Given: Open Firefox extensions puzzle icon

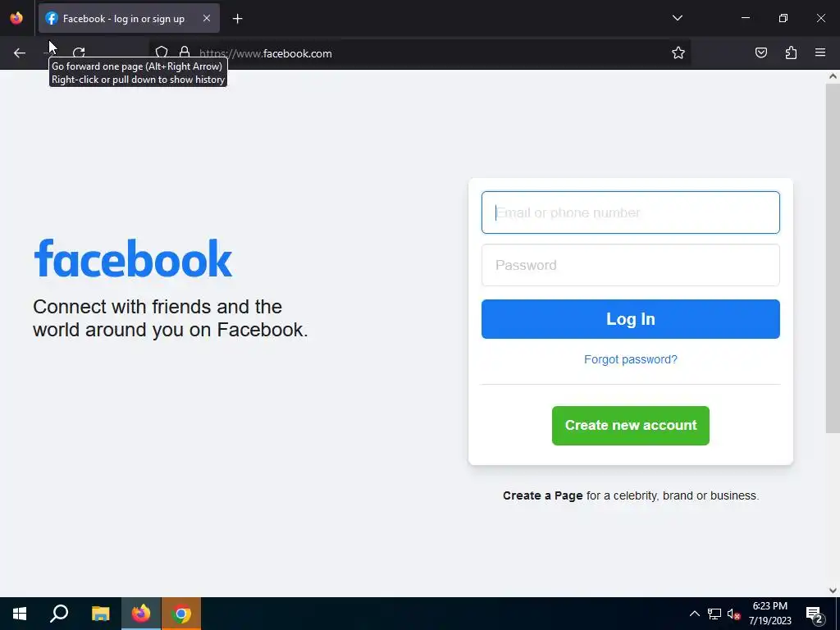Looking at the screenshot, I should [x=791, y=52].
